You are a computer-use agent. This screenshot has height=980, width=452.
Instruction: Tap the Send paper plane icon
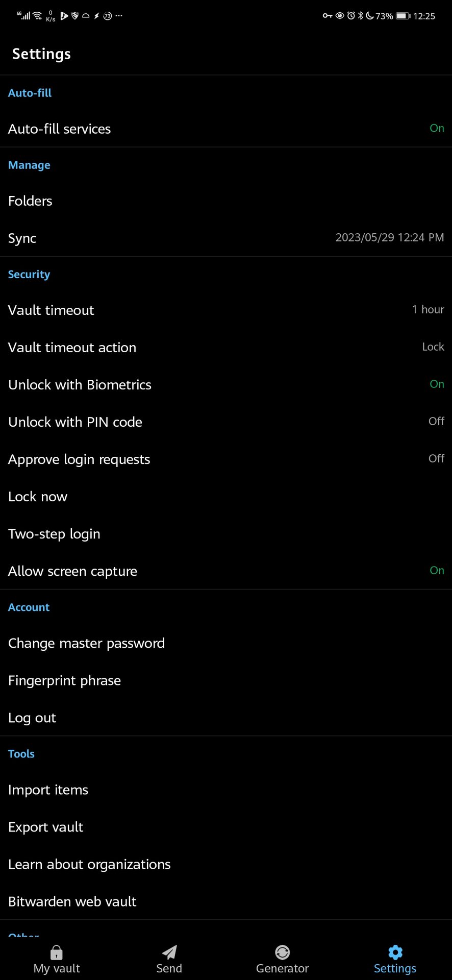click(169, 952)
